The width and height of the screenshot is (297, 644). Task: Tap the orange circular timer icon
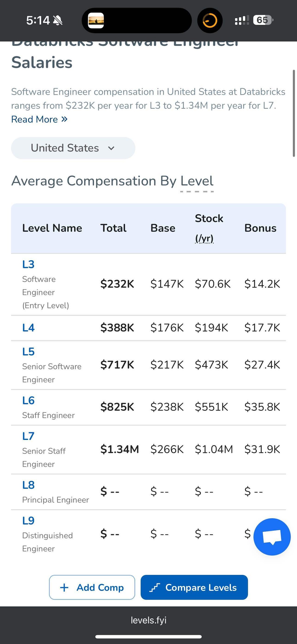pos(210,20)
